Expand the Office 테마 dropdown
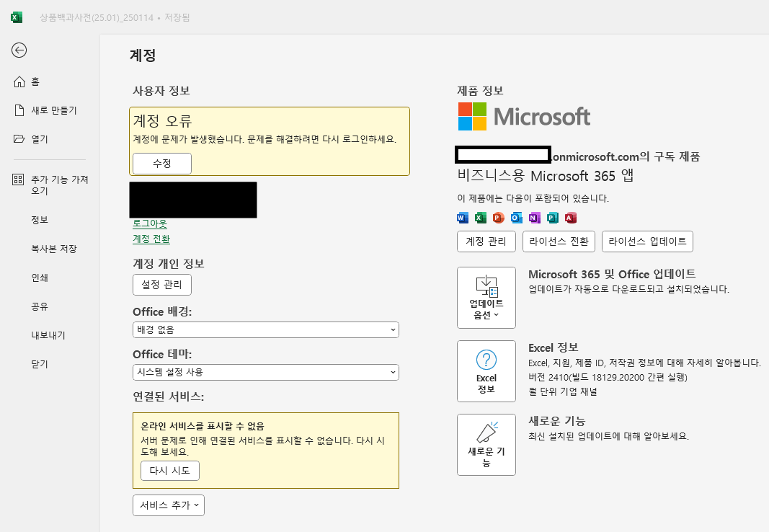 coord(266,372)
